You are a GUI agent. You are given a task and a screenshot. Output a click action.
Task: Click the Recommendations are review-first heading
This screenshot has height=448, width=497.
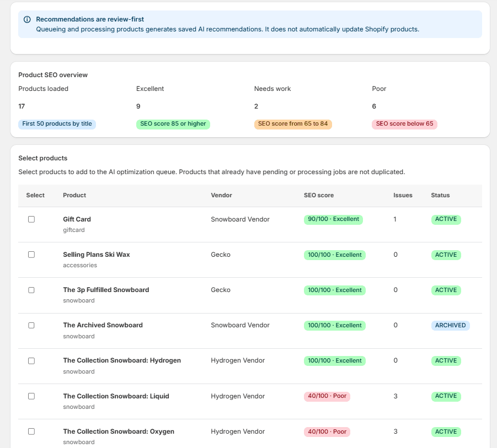[90, 19]
